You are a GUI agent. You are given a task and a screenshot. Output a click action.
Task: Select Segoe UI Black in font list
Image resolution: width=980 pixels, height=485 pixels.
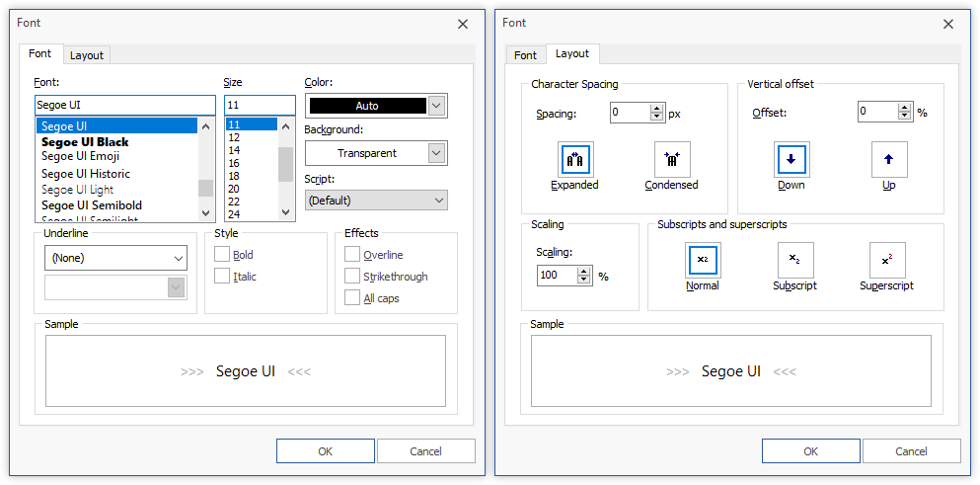click(116, 141)
